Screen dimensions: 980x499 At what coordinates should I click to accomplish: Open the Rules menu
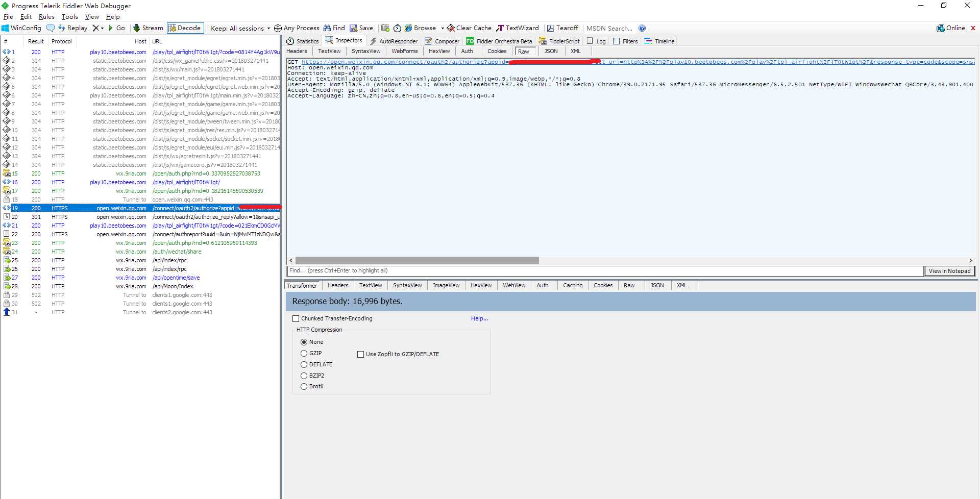[46, 16]
